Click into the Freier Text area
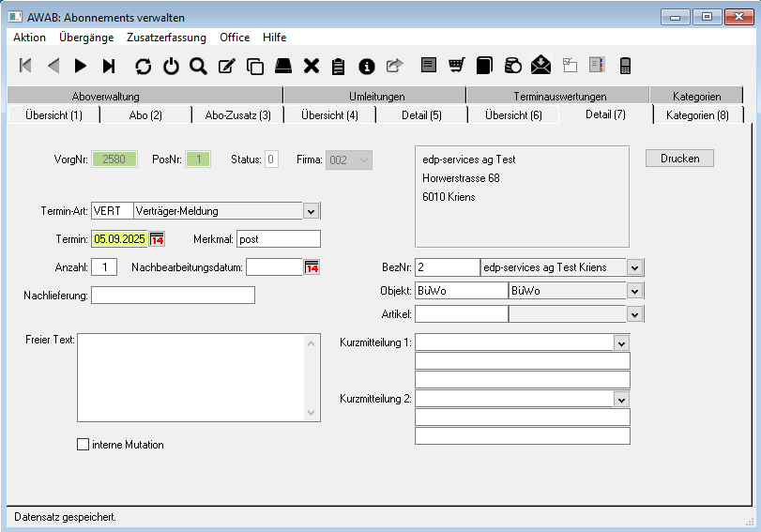The height and width of the screenshot is (532, 761). point(191,376)
